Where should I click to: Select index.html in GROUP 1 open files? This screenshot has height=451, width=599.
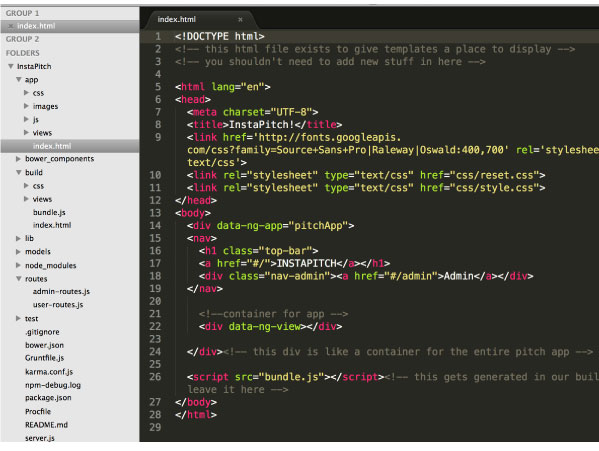click(36, 26)
